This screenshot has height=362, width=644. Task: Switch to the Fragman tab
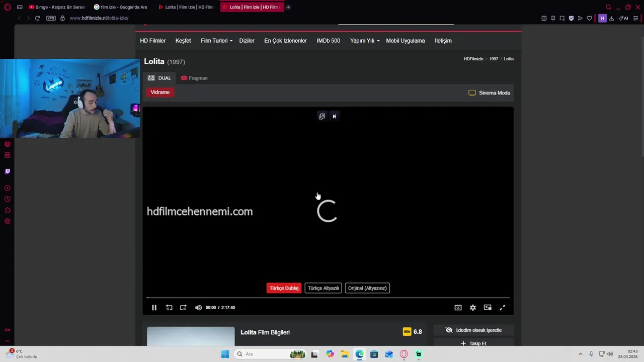click(194, 78)
